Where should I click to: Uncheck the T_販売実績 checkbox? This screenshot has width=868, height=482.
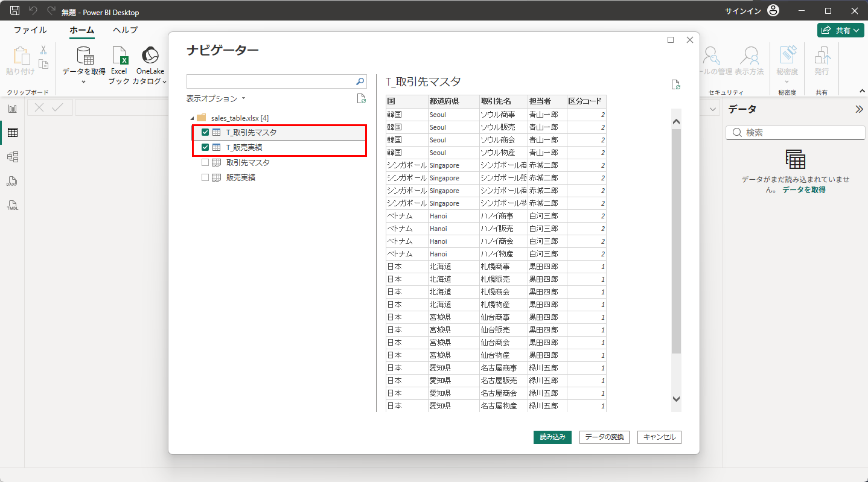click(x=205, y=147)
